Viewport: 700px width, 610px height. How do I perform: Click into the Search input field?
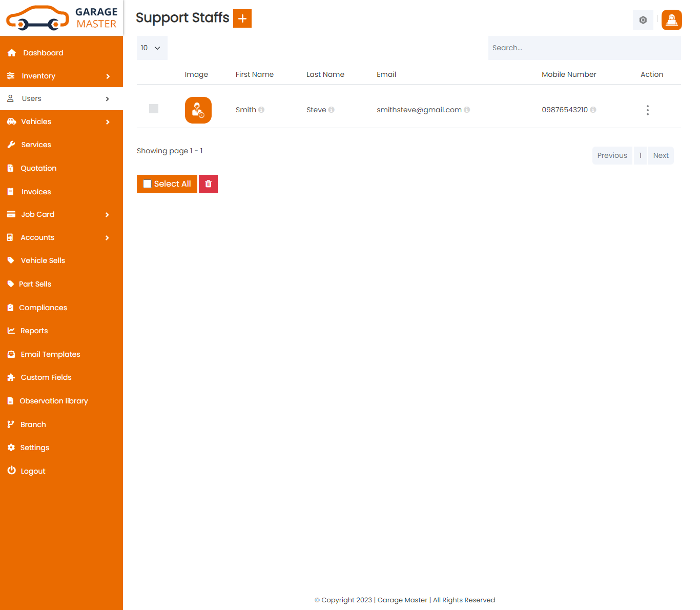[x=584, y=48]
